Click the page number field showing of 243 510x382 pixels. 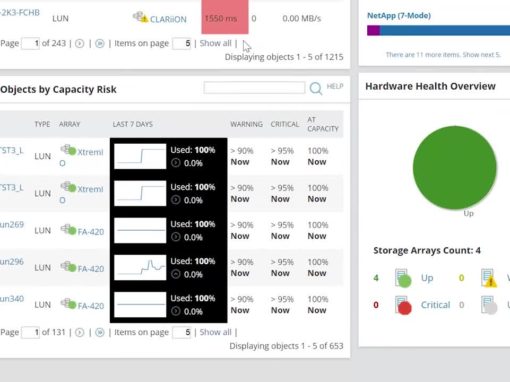coord(31,43)
